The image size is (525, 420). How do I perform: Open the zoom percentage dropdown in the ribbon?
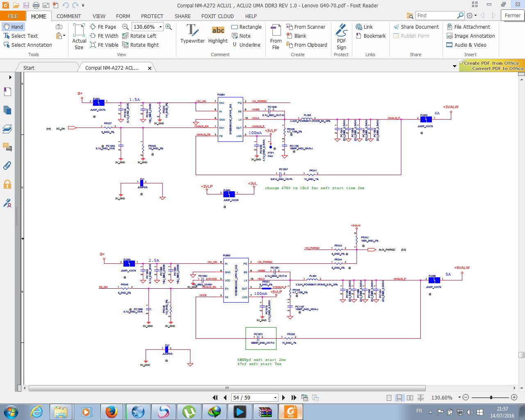pos(160,27)
